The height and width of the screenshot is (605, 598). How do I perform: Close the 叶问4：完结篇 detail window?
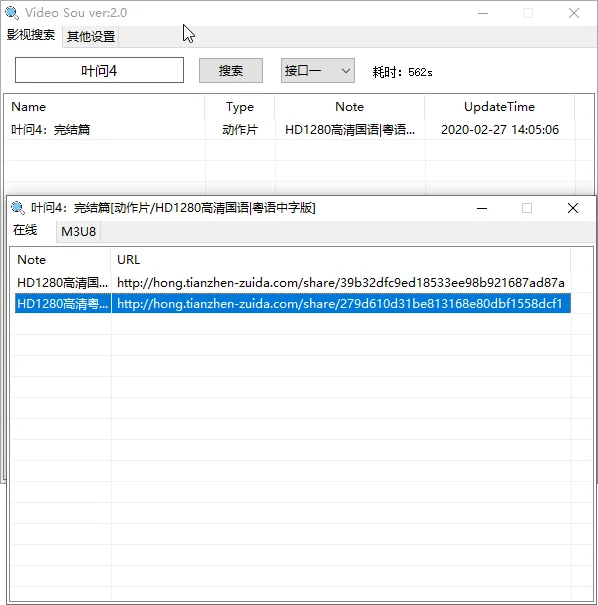[x=573, y=208]
